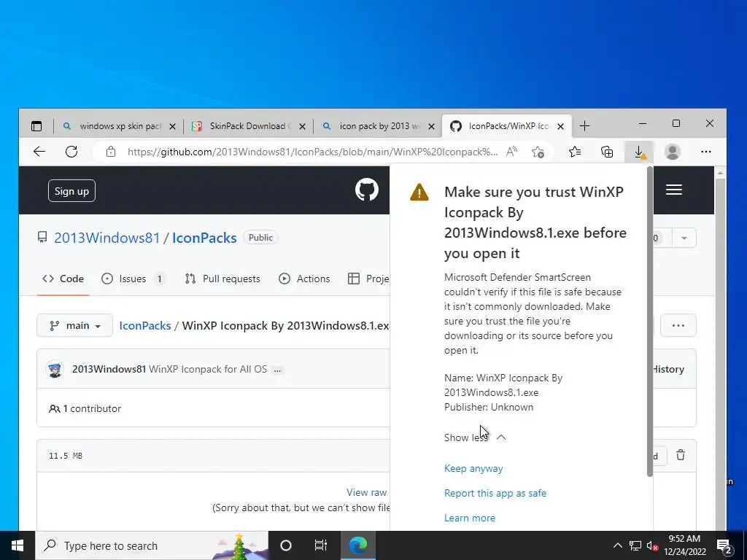
Task: Click 2013Windows81 user avatar in commit row
Action: click(x=55, y=369)
